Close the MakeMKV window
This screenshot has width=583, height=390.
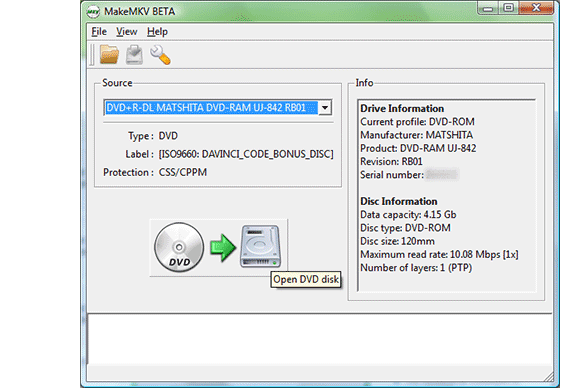536,8
